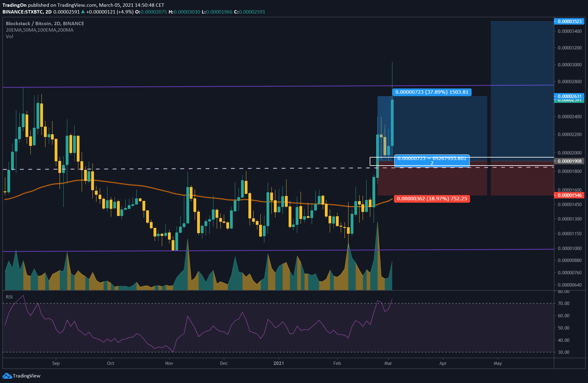Click the May date label on time axis
This screenshot has width=588, height=383.
[498, 363]
